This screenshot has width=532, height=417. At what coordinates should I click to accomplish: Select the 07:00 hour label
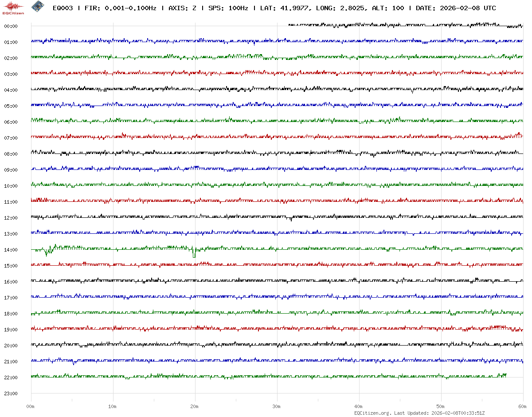pos(11,138)
